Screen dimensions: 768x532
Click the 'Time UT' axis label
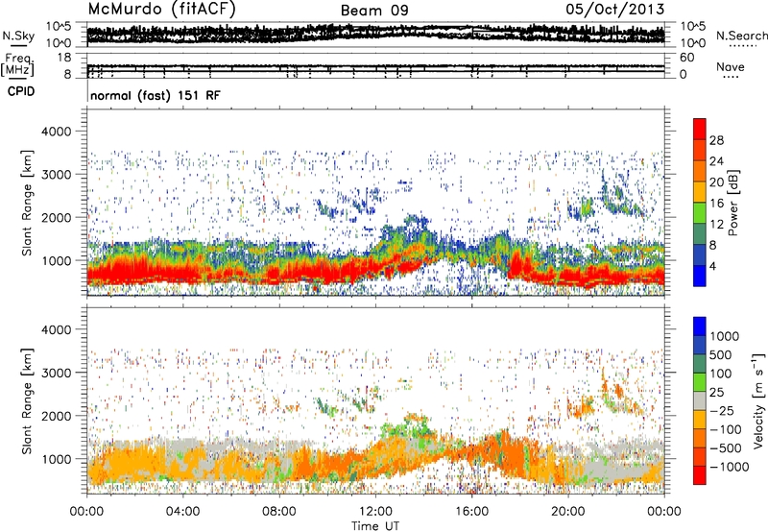coord(375,525)
